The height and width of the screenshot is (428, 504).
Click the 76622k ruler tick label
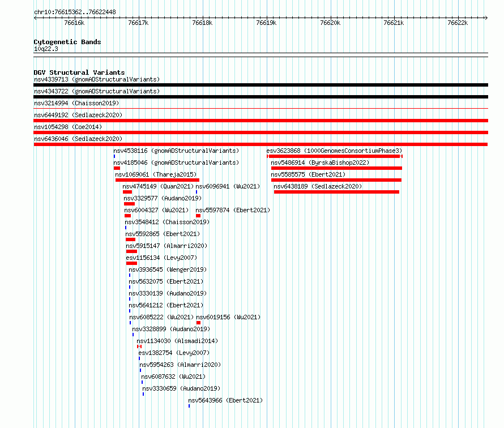click(x=458, y=23)
